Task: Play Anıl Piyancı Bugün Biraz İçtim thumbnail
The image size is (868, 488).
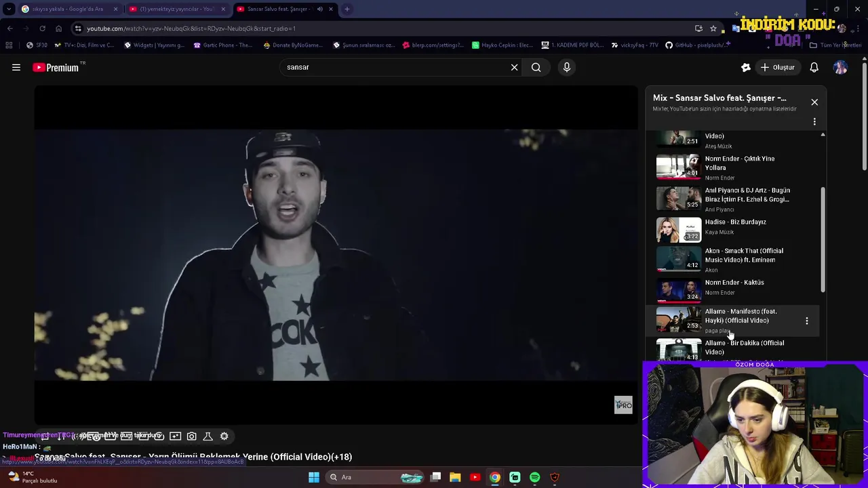Action: (678, 197)
